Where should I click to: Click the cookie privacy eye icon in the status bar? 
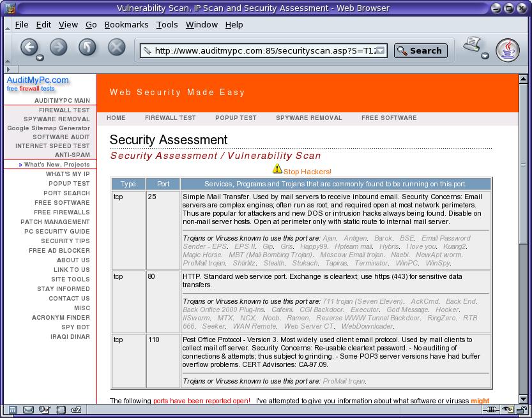point(508,410)
